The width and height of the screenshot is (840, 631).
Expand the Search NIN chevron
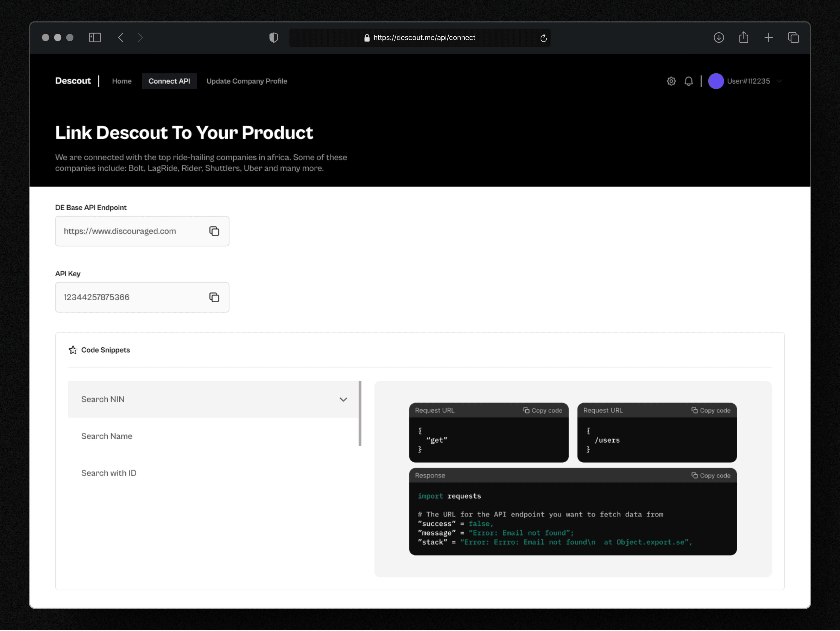click(343, 399)
